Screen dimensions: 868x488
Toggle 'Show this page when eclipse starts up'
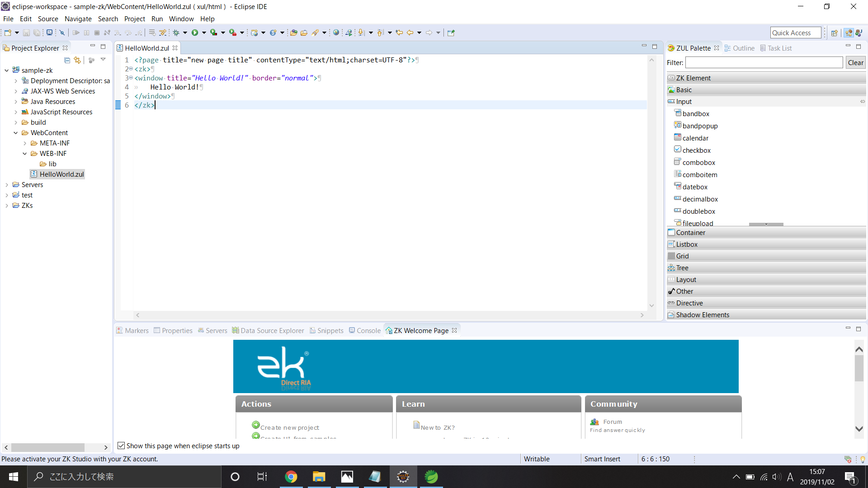tap(121, 446)
